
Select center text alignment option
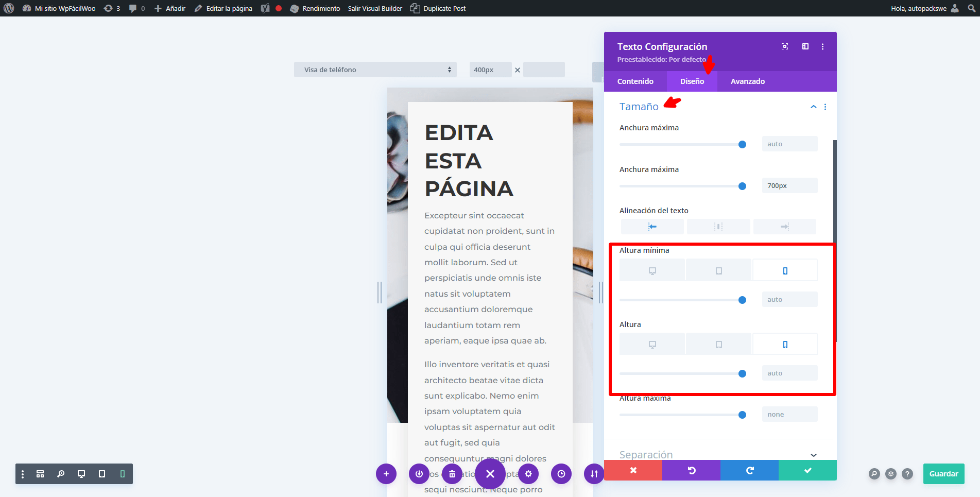[718, 227]
